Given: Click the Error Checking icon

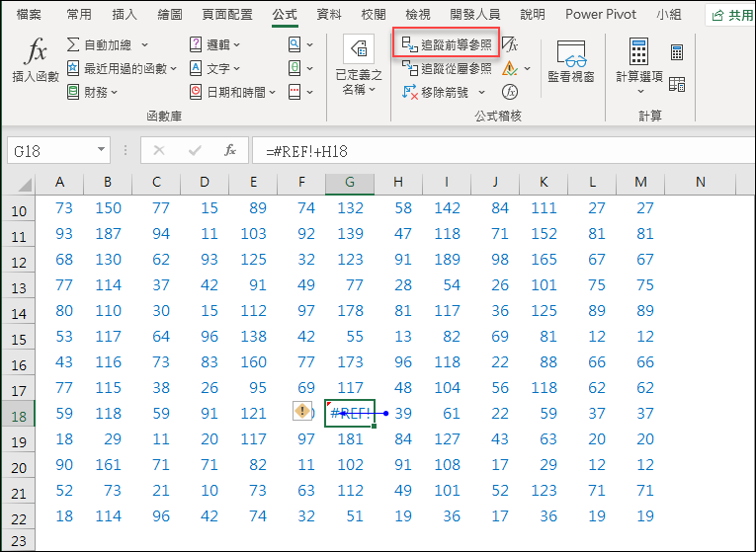Looking at the screenshot, I should (510, 68).
